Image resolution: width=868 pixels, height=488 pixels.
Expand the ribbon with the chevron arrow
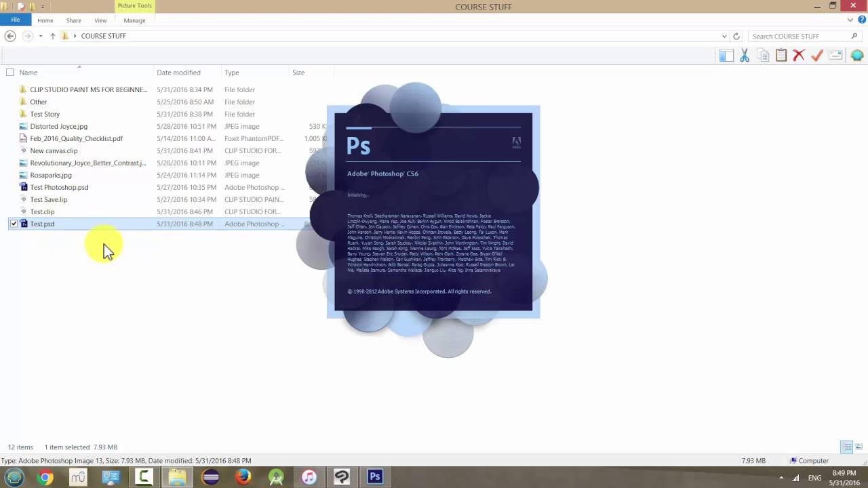click(852, 20)
